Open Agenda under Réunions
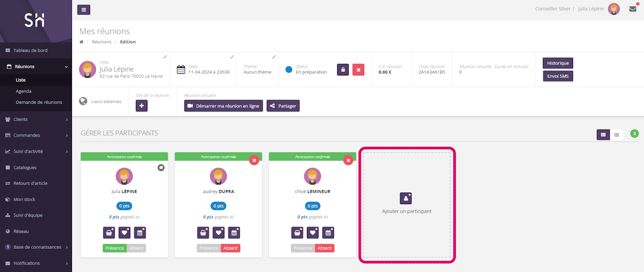 coord(24,92)
